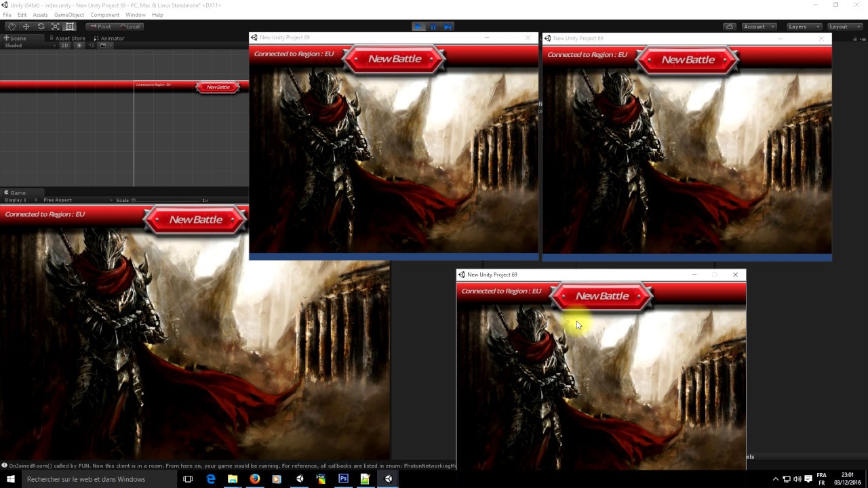This screenshot has width=868, height=488.
Task: Open Photoshop from taskbar
Action: (x=343, y=479)
